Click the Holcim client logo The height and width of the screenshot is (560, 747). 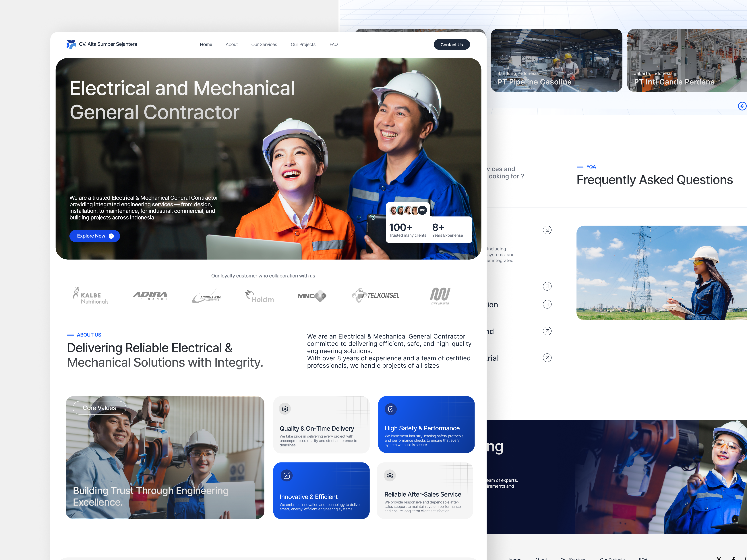pyautogui.click(x=259, y=296)
